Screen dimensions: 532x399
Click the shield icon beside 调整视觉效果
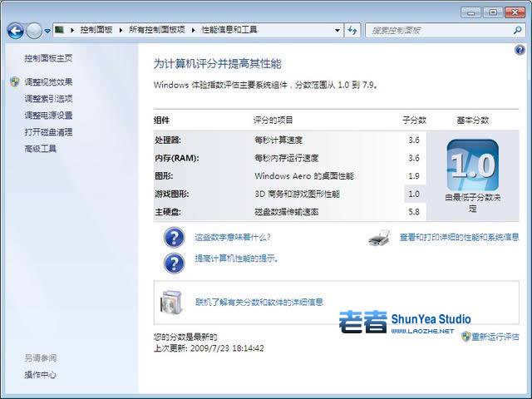pos(15,81)
